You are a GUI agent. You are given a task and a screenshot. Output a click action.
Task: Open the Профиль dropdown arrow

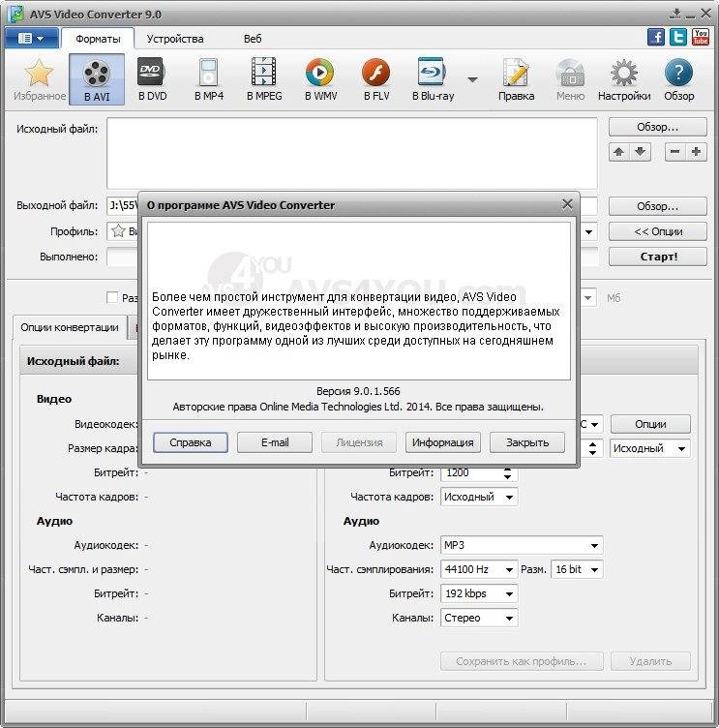[588, 231]
